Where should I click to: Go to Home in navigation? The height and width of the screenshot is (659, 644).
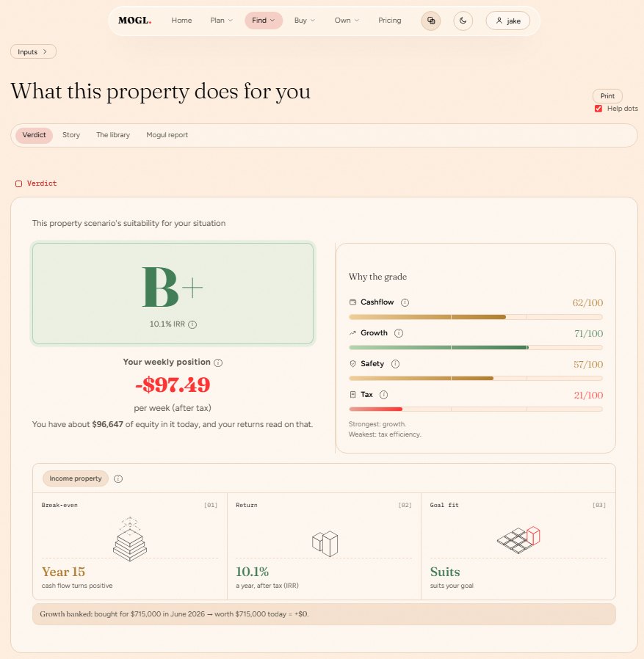[x=181, y=20]
